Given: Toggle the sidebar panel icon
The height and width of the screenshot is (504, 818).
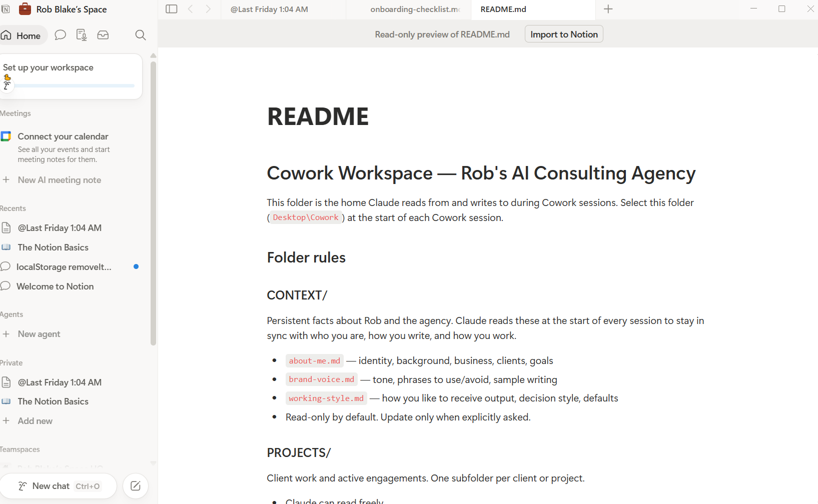Looking at the screenshot, I should point(172,9).
